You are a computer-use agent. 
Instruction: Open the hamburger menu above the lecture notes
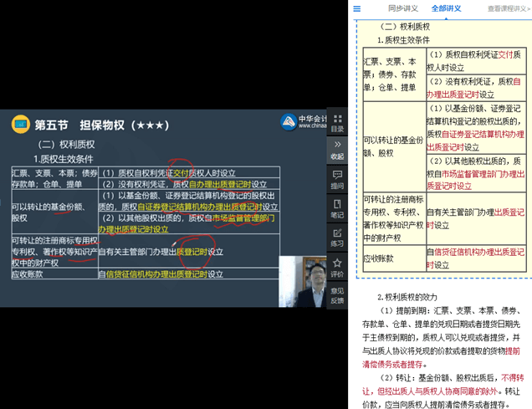tap(357, 8)
